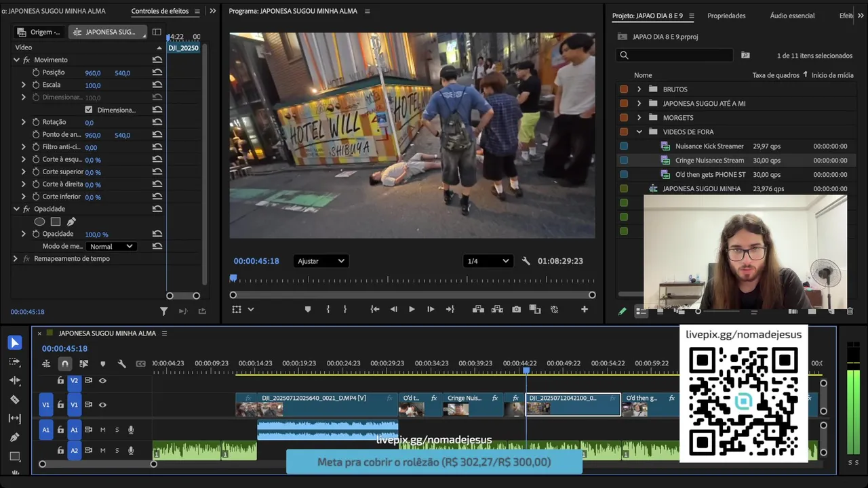The image size is (868, 488).
Task: Select the Pen tool in the tools panel
Action: (x=14, y=438)
